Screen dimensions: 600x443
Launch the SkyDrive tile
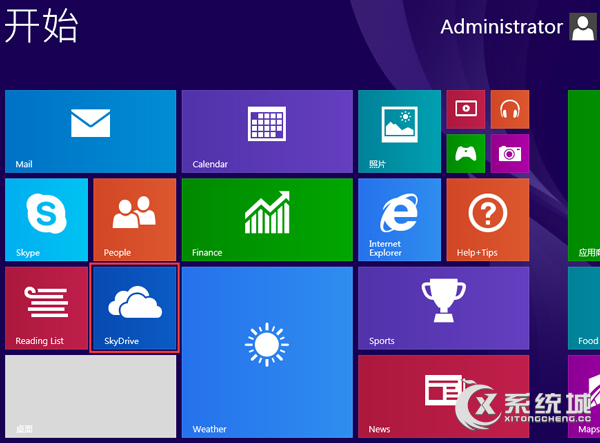(x=135, y=308)
